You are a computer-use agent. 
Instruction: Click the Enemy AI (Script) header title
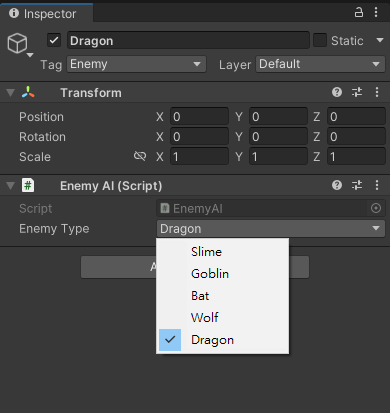111,186
